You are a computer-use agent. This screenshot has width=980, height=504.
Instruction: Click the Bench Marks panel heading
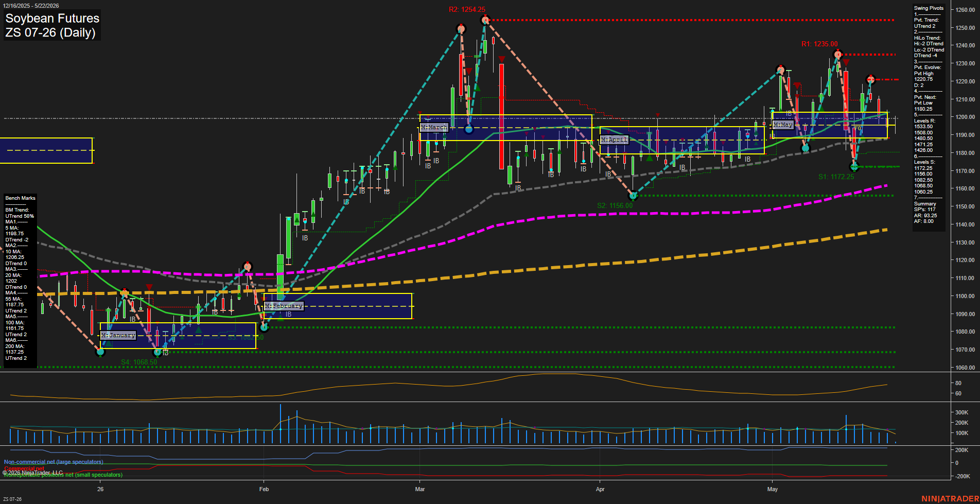pyautogui.click(x=20, y=198)
